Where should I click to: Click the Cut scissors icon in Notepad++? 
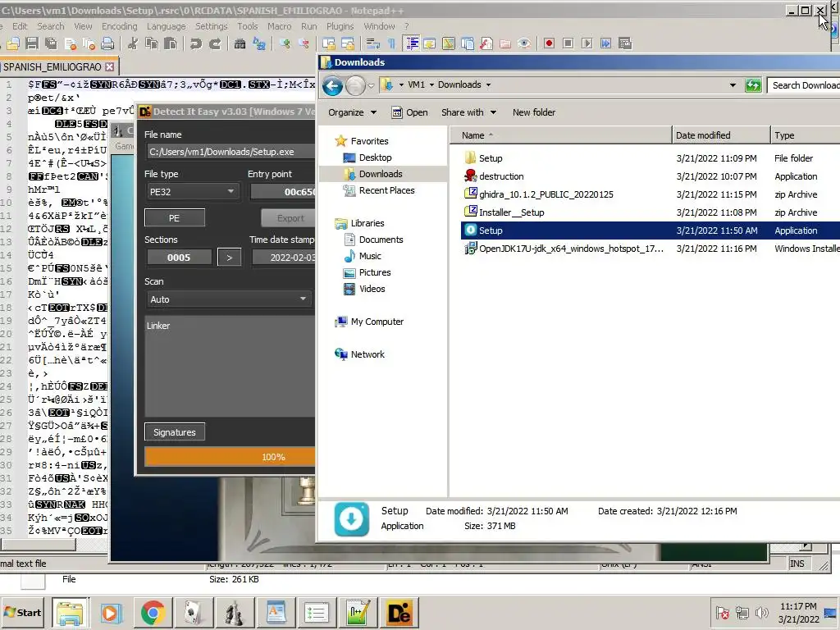[x=132, y=43]
